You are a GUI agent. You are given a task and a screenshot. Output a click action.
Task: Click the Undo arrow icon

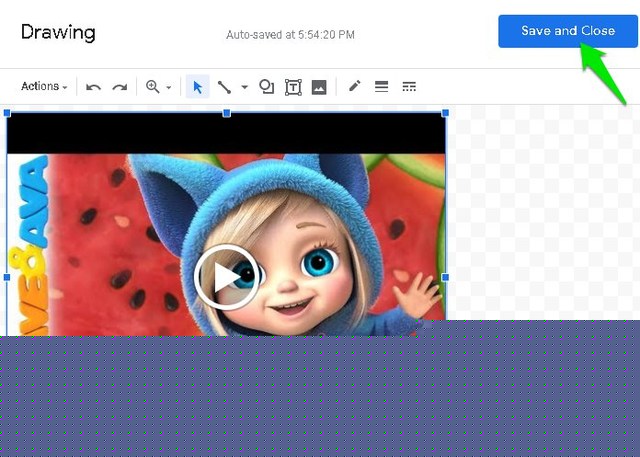93,87
